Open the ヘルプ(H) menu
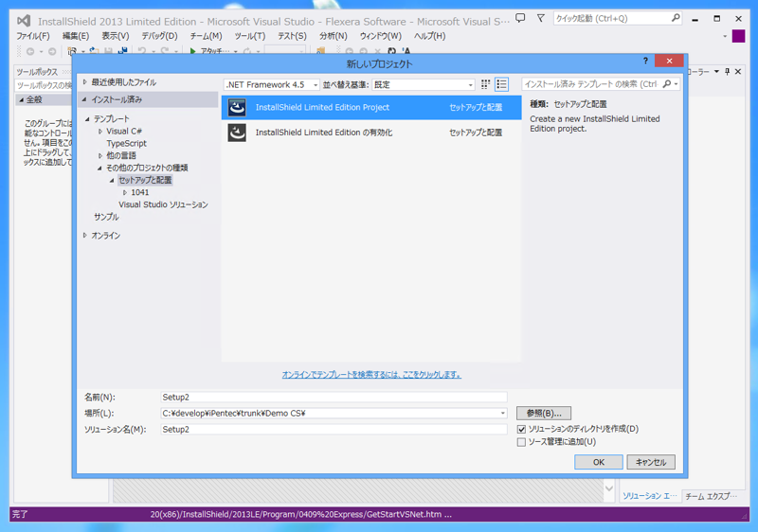The height and width of the screenshot is (532, 758). 430,36
